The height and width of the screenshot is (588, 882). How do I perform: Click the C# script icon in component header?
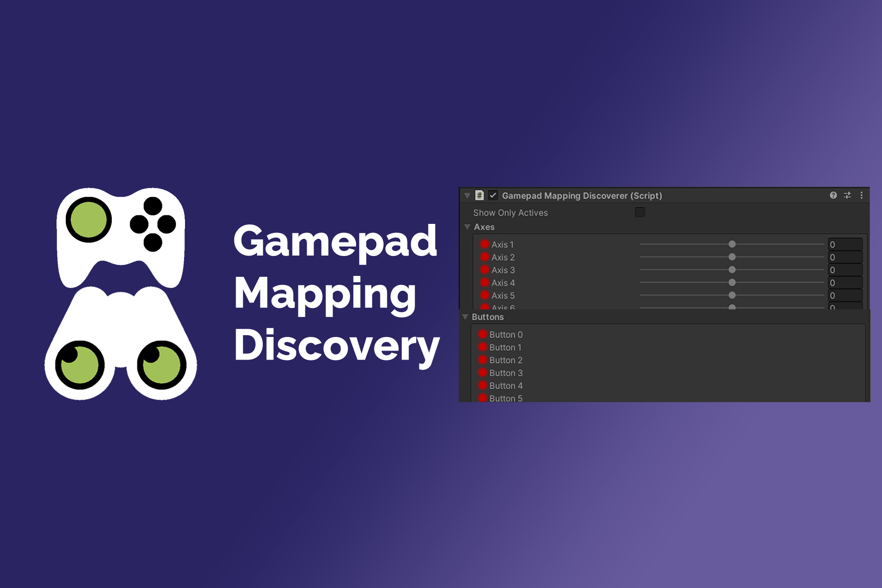479,196
